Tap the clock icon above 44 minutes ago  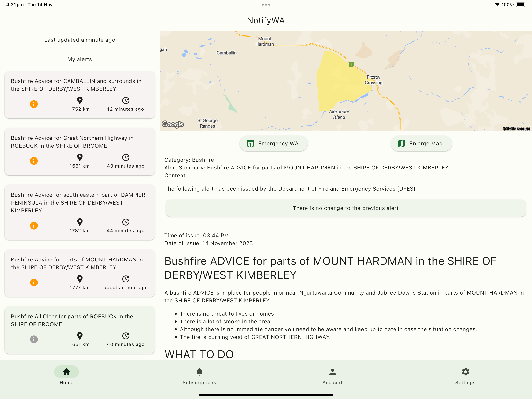point(126,222)
